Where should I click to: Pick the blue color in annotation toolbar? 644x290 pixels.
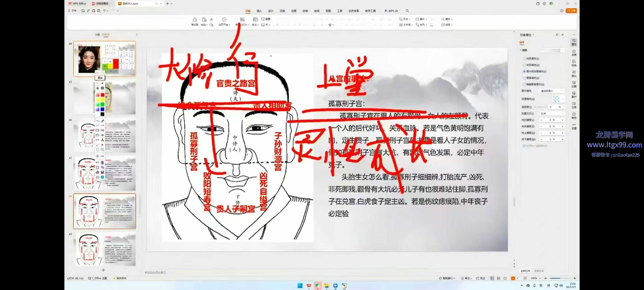(x=103, y=109)
